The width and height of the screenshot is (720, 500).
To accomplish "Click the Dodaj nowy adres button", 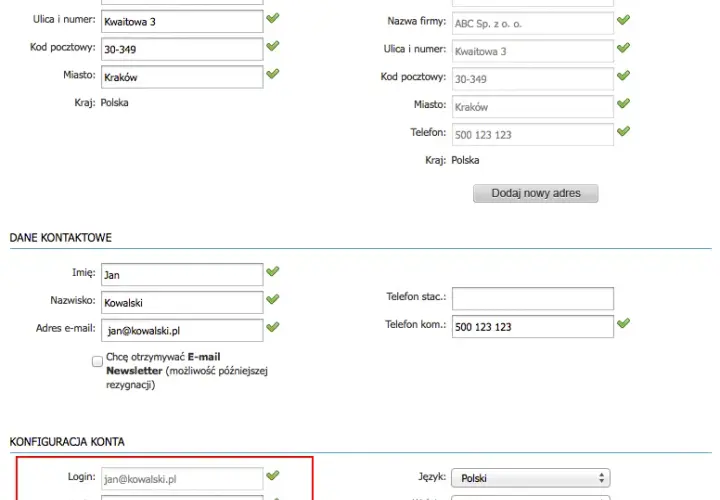I will [535, 193].
